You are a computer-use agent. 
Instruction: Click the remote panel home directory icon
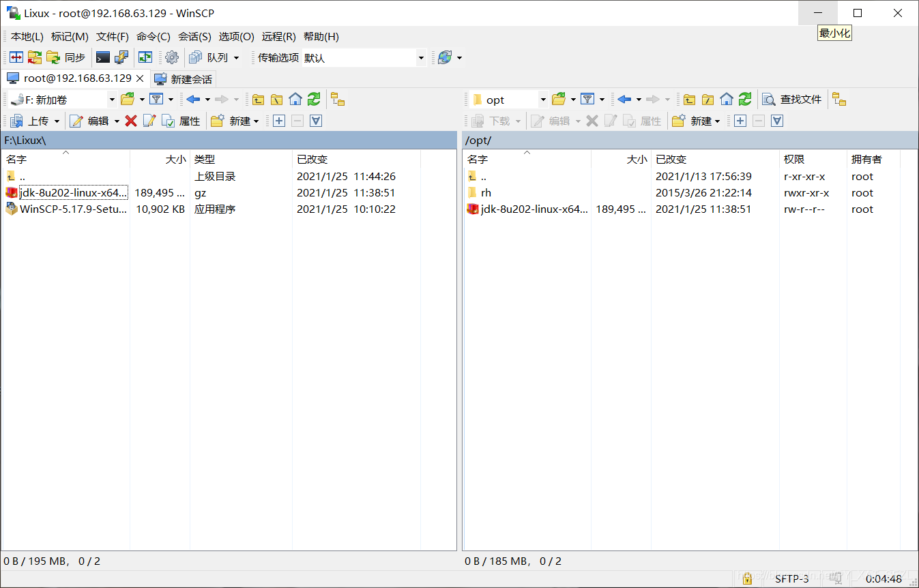(727, 100)
